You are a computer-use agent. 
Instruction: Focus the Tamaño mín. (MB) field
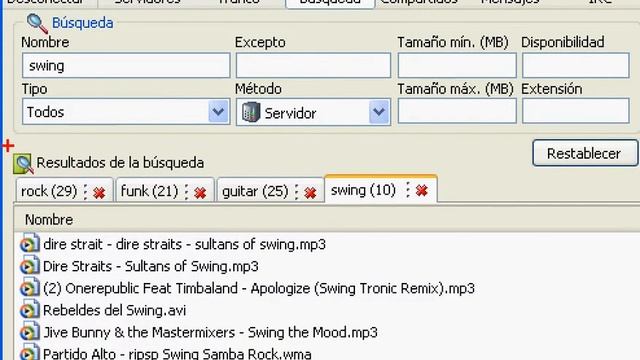coord(457,65)
